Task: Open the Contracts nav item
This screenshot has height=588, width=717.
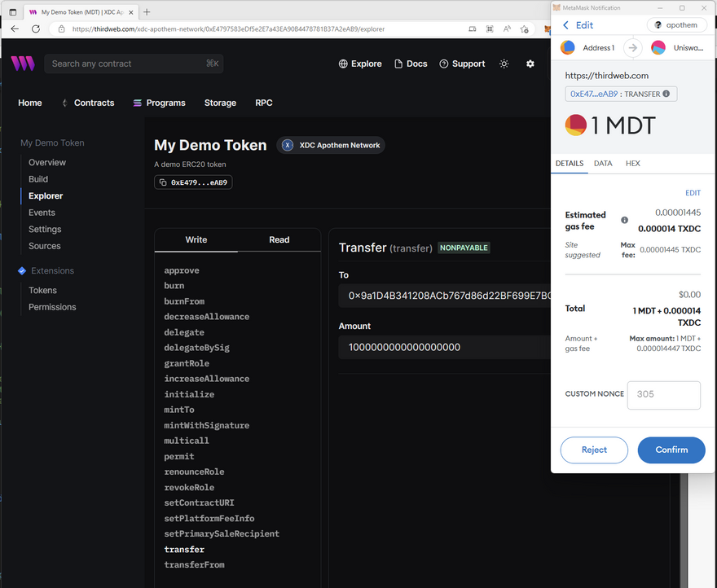Action: coord(88,103)
